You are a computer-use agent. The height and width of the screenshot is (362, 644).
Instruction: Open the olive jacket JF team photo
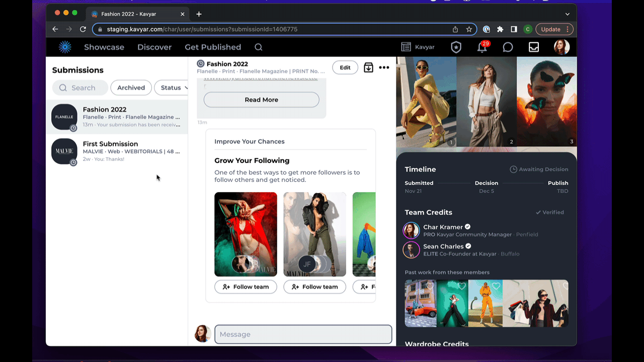pyautogui.click(x=314, y=234)
